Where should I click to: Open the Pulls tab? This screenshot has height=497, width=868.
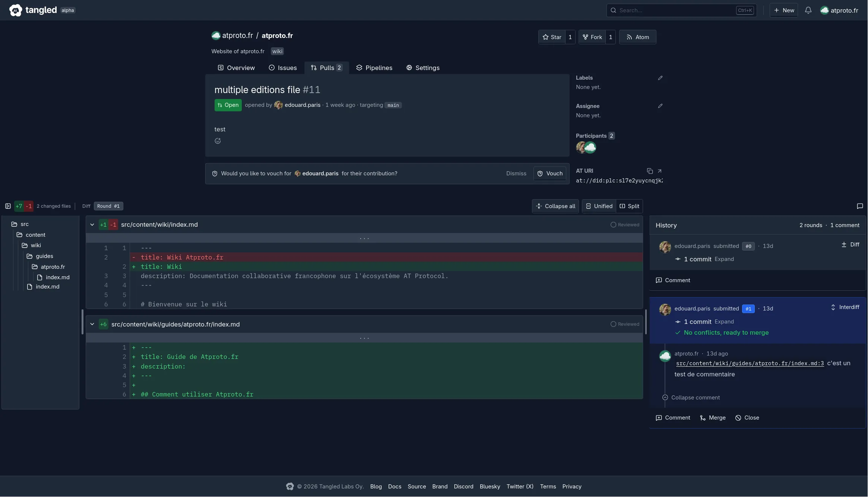click(327, 68)
